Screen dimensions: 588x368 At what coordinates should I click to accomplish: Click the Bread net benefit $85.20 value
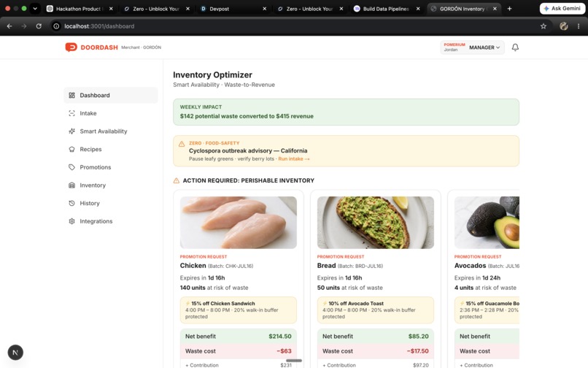coord(419,337)
